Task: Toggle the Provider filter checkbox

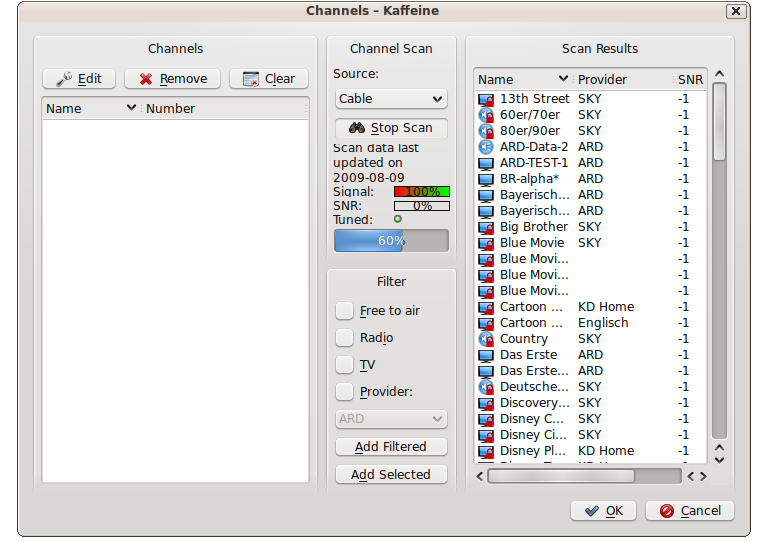Action: click(x=344, y=392)
